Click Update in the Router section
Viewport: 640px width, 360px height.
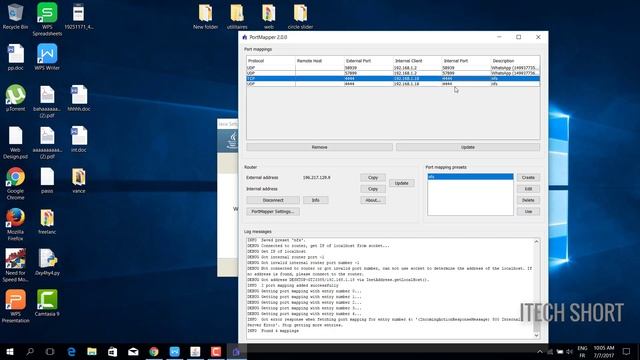[x=401, y=183]
